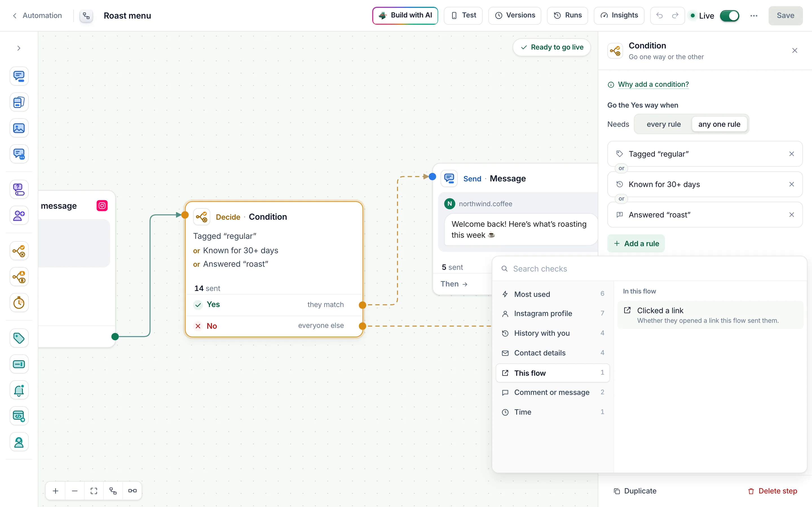Click the notification bell icon in sidebar
Viewport: 812px width, 507px height.
tap(19, 390)
